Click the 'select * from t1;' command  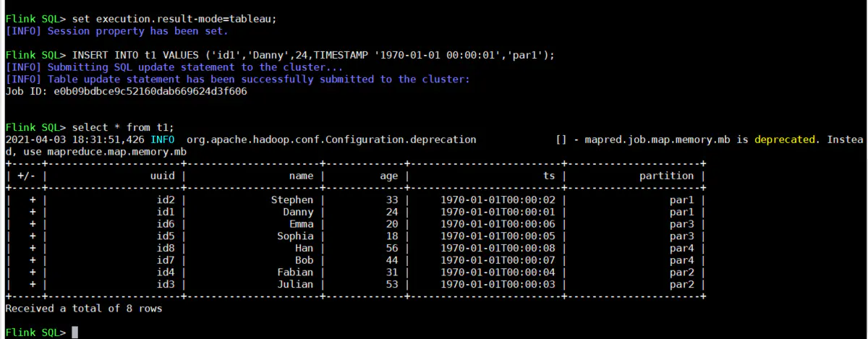click(123, 127)
